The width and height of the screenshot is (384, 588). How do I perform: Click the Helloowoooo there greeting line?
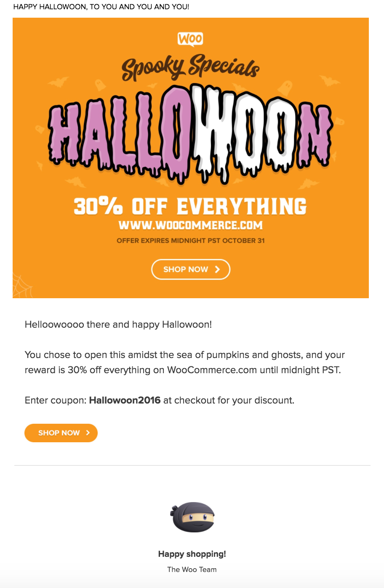[118, 324]
